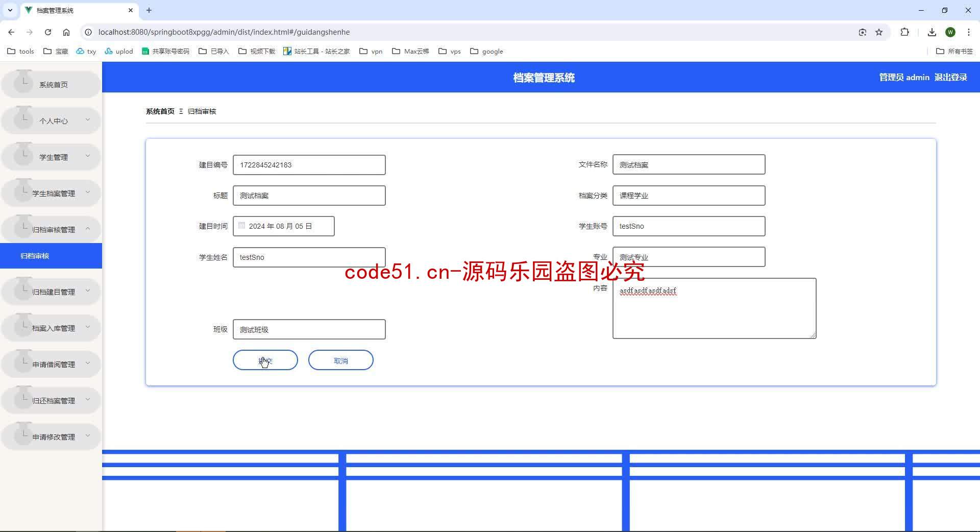Viewport: 980px width, 532px height.
Task: Open the 已导入 bookmark folder
Action: coord(214,51)
